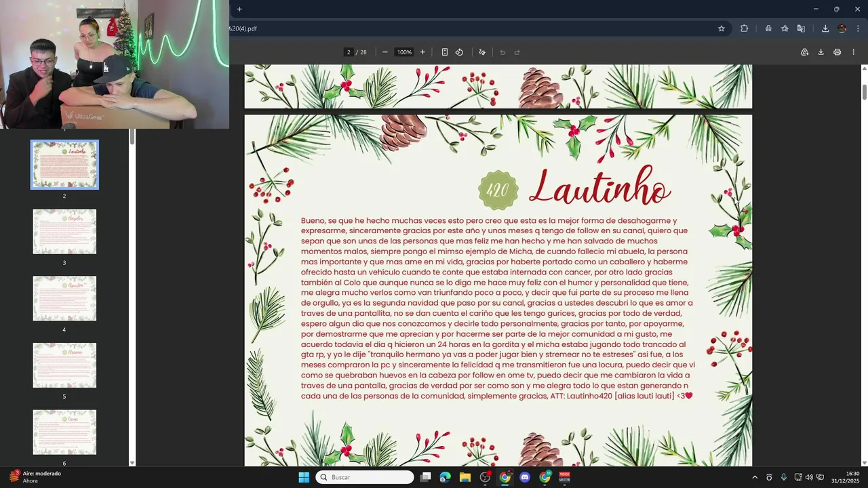
Task: Zoom out the PDF with minus button
Action: point(385,52)
